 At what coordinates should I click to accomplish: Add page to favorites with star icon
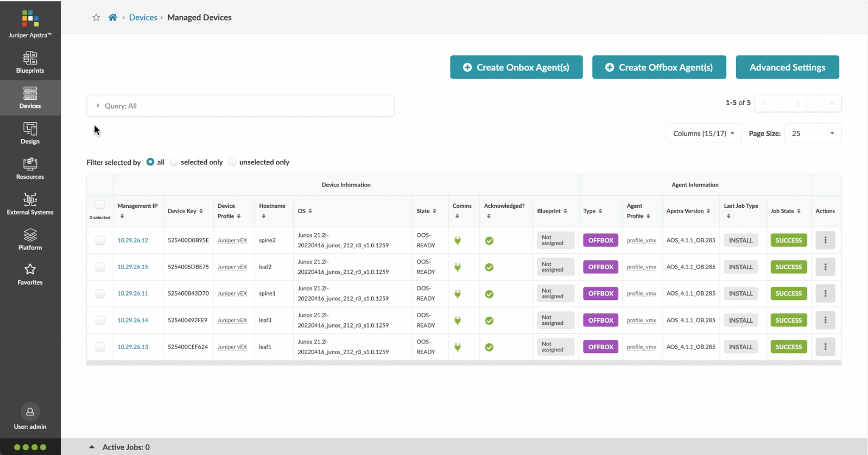pyautogui.click(x=96, y=17)
